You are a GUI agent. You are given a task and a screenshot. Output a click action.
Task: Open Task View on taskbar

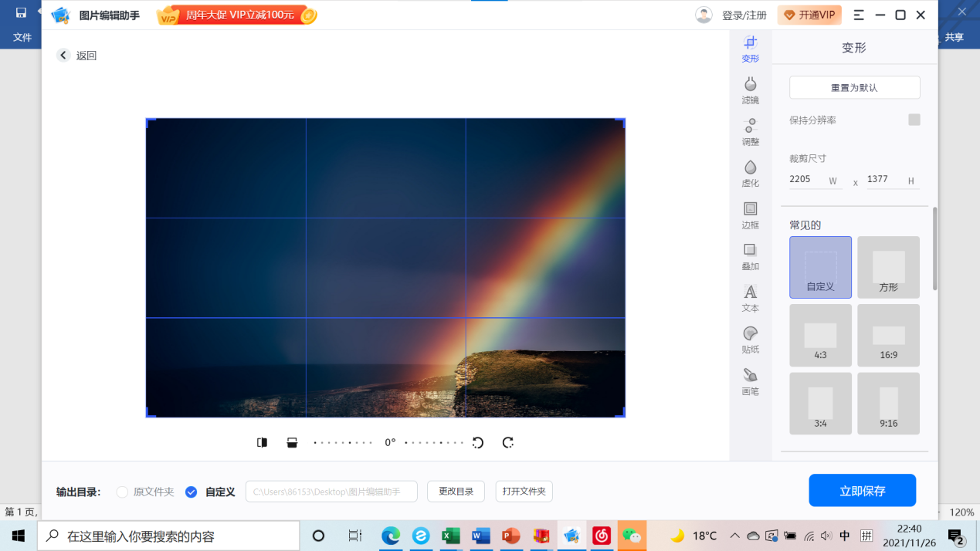tap(355, 536)
